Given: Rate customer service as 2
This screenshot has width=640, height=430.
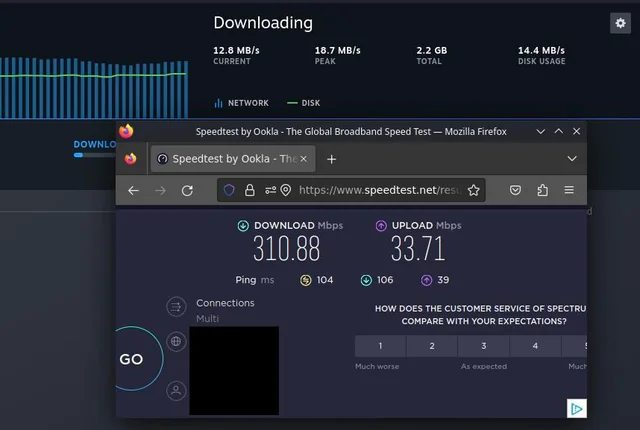Looking at the screenshot, I should click(x=432, y=346).
